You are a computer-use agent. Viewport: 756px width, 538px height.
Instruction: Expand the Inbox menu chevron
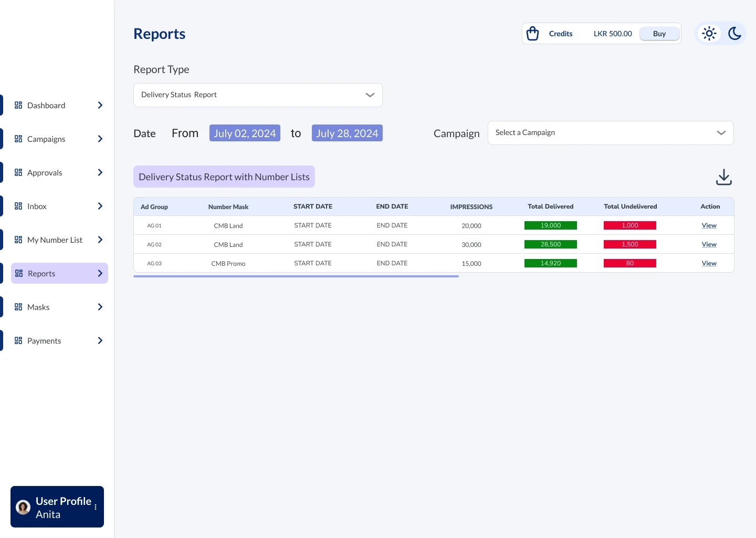tap(100, 206)
